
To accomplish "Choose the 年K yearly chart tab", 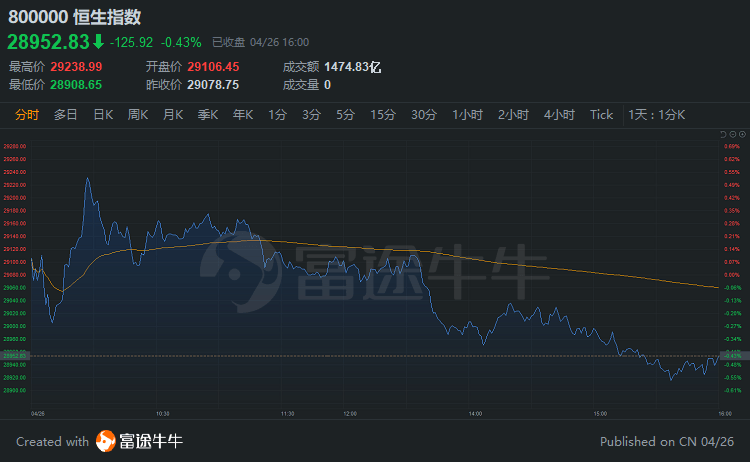I will pos(243,115).
